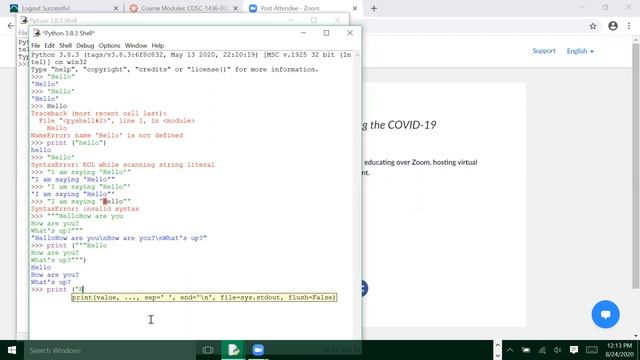Open the Window menu in IDLE
Screen dimensions: 640x360
pos(136,45)
